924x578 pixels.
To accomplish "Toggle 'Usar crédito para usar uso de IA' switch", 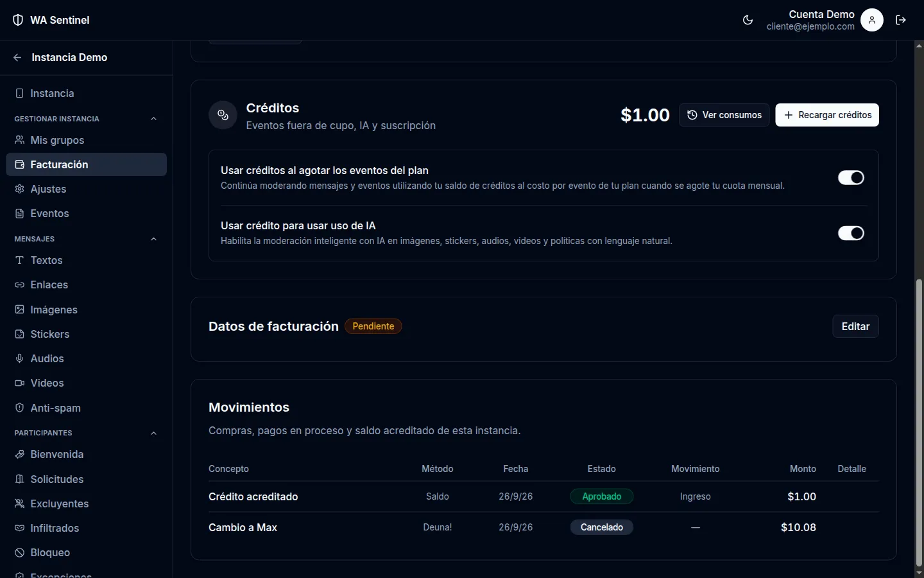I will coord(851,233).
